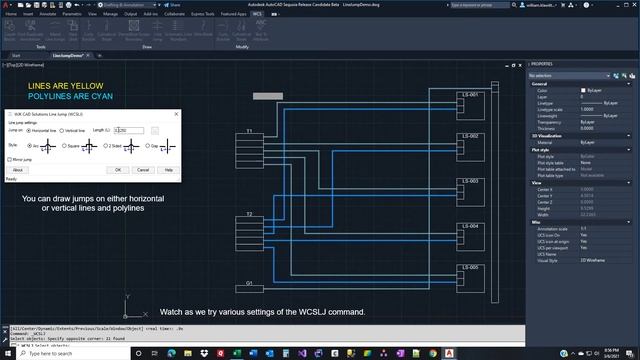
Task: Click Help in the Line Jump dialog
Action: 169,170
